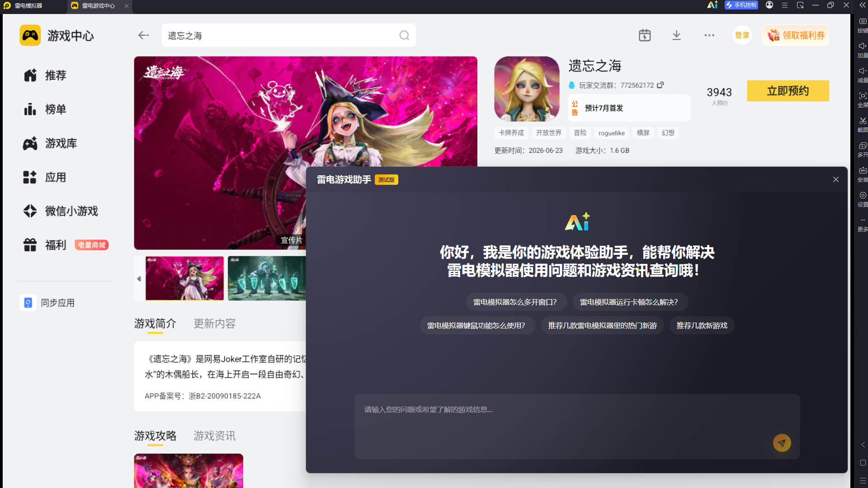This screenshot has width=868, height=488.
Task: Open the 福利 benefits page
Action: [x=45, y=245]
